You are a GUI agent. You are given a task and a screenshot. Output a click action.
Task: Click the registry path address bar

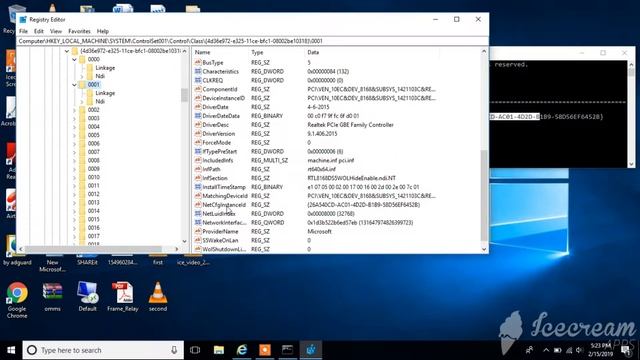pyautogui.click(x=252, y=41)
